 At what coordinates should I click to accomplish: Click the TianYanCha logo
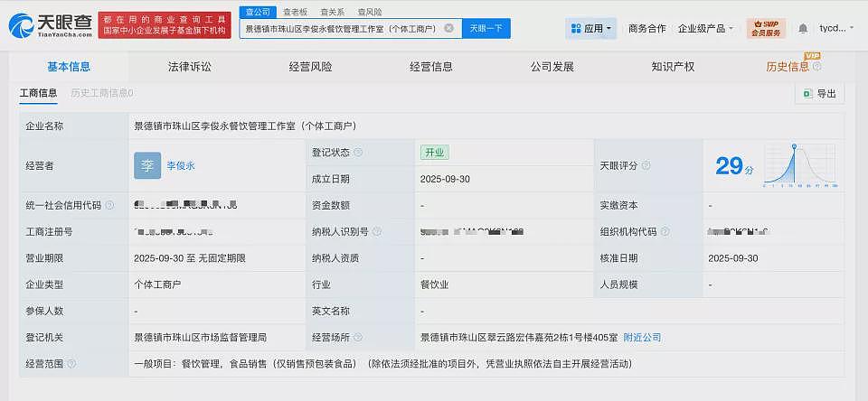click(x=51, y=25)
